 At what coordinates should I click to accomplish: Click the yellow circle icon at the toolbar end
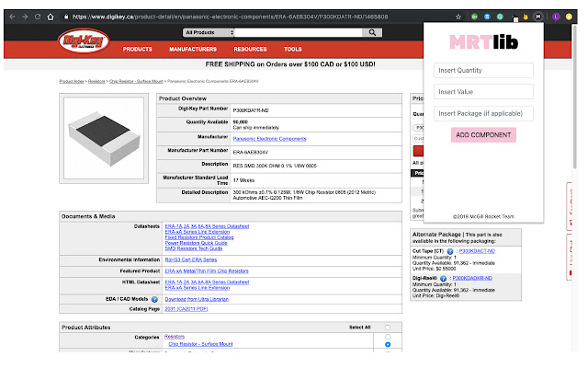569,17
